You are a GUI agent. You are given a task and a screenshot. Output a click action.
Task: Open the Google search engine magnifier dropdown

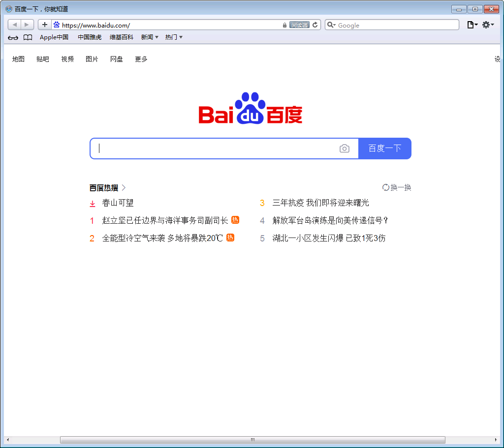[x=331, y=25]
